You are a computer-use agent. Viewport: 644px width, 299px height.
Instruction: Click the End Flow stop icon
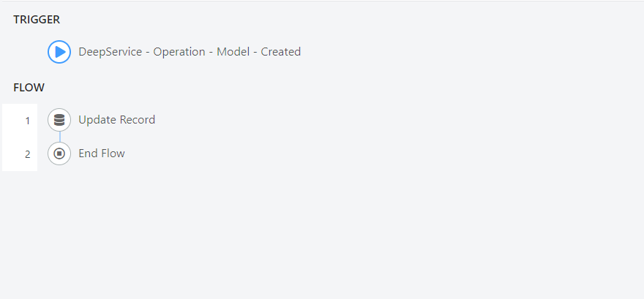click(59, 154)
